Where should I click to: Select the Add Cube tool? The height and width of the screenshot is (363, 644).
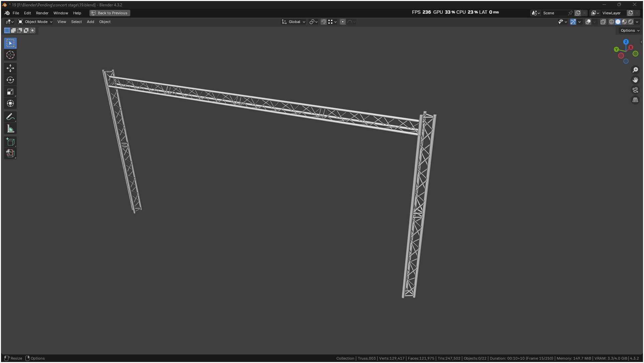(10, 142)
